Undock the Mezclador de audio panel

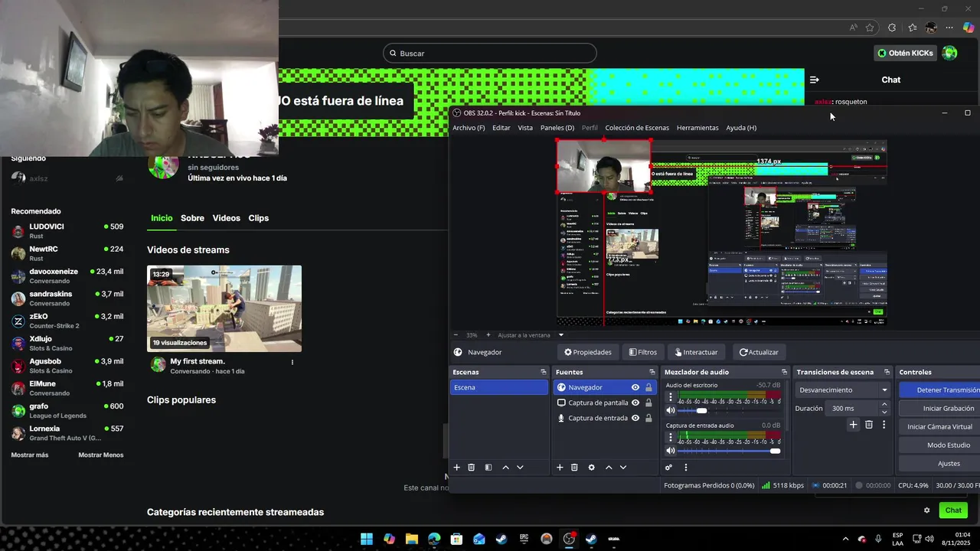pos(785,373)
